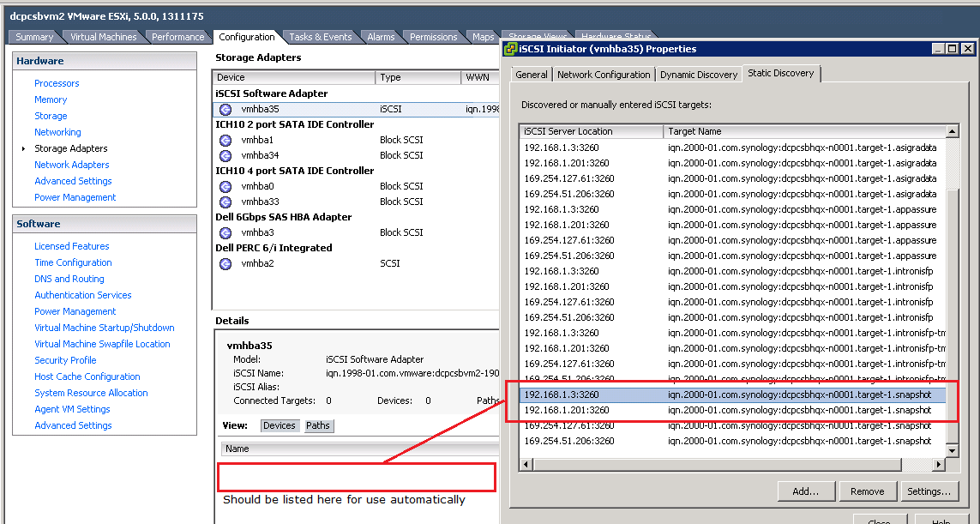Open the Maps tab
Screen dimensions: 980x524
coord(483,37)
